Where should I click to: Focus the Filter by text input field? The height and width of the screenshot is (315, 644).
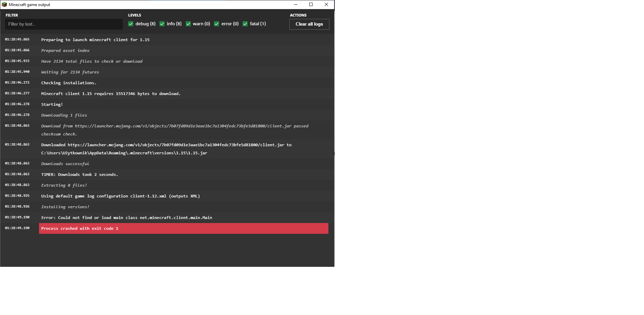64,24
